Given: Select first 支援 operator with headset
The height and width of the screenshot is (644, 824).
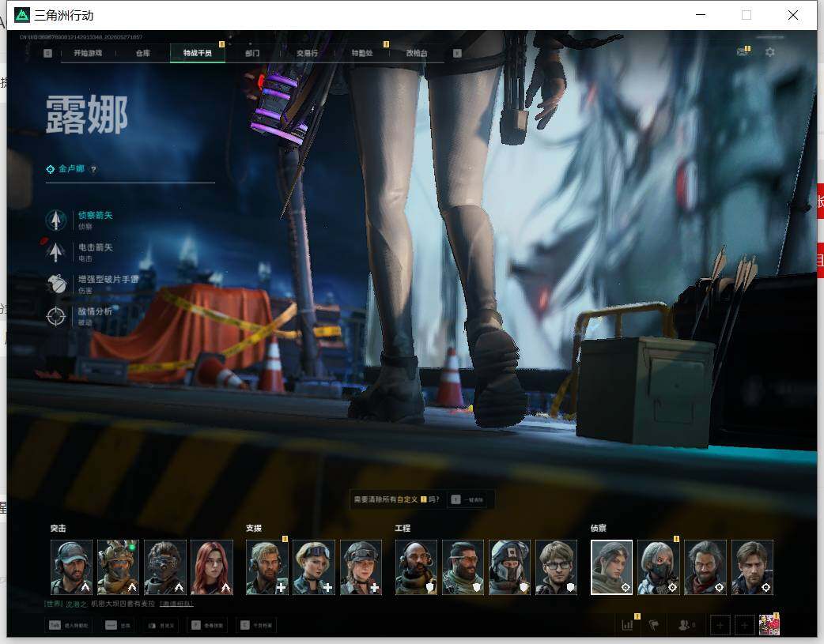Looking at the screenshot, I should click(267, 567).
